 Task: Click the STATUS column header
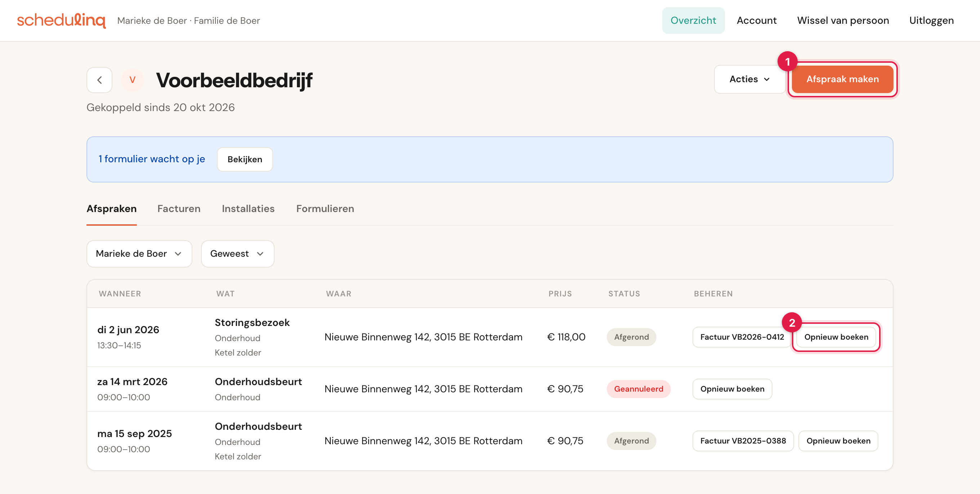[624, 294]
